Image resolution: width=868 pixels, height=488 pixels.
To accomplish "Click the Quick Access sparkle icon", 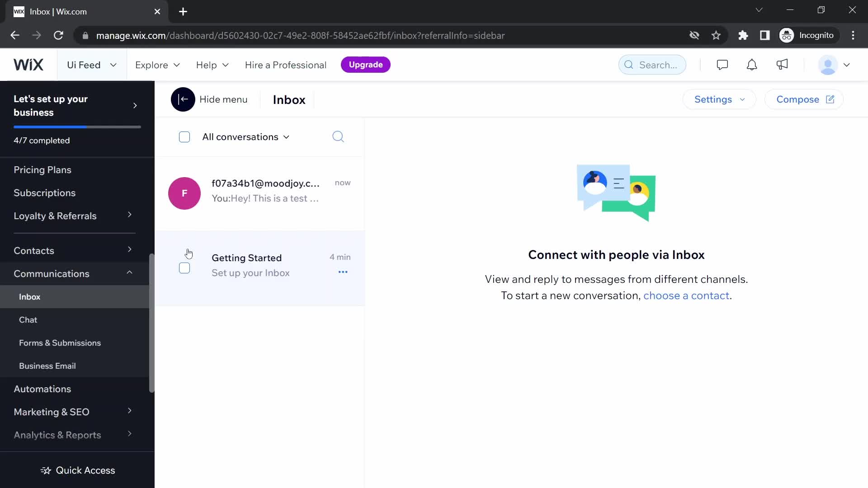I will [x=46, y=470].
